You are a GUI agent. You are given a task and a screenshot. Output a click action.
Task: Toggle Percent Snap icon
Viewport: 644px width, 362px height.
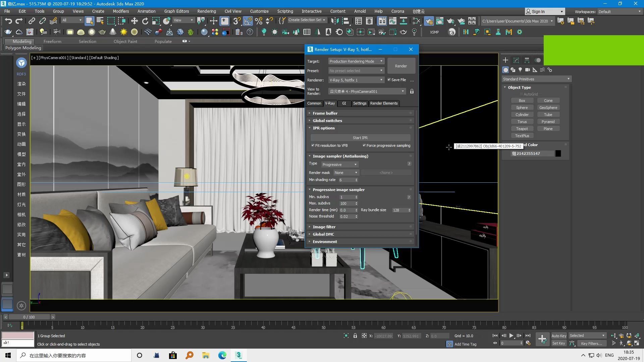click(259, 21)
